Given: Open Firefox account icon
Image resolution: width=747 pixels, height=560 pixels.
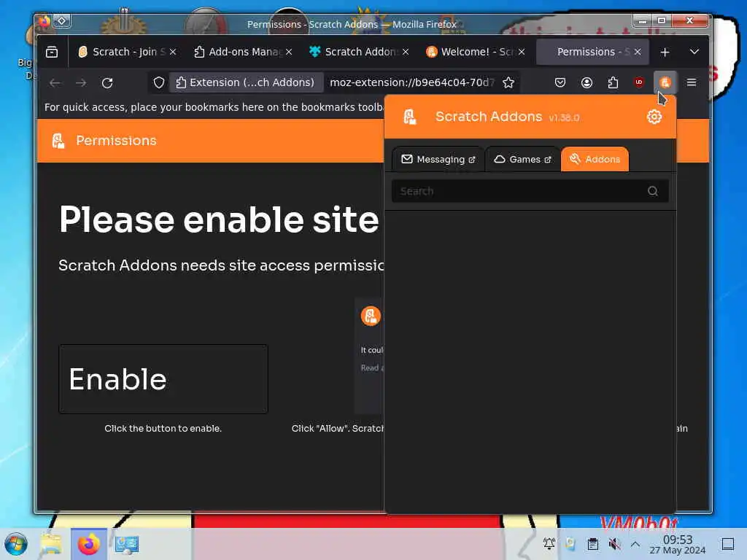Looking at the screenshot, I should tap(587, 82).
